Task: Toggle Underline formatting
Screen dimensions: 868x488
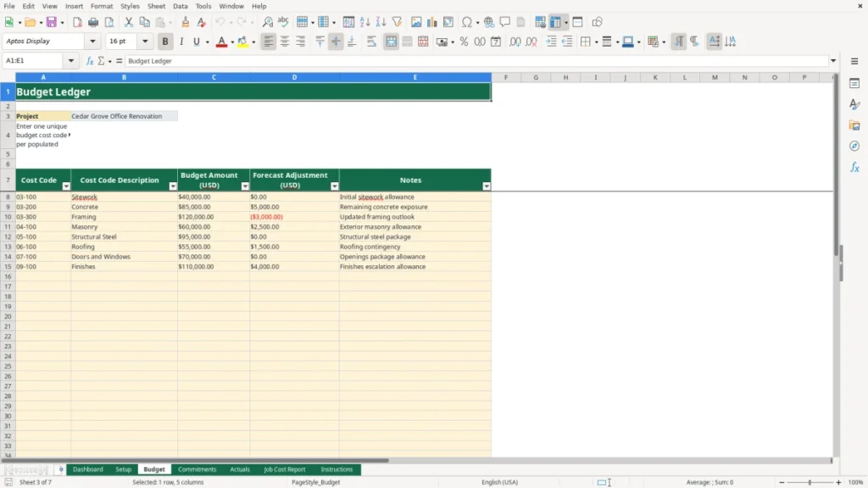Action: (196, 42)
